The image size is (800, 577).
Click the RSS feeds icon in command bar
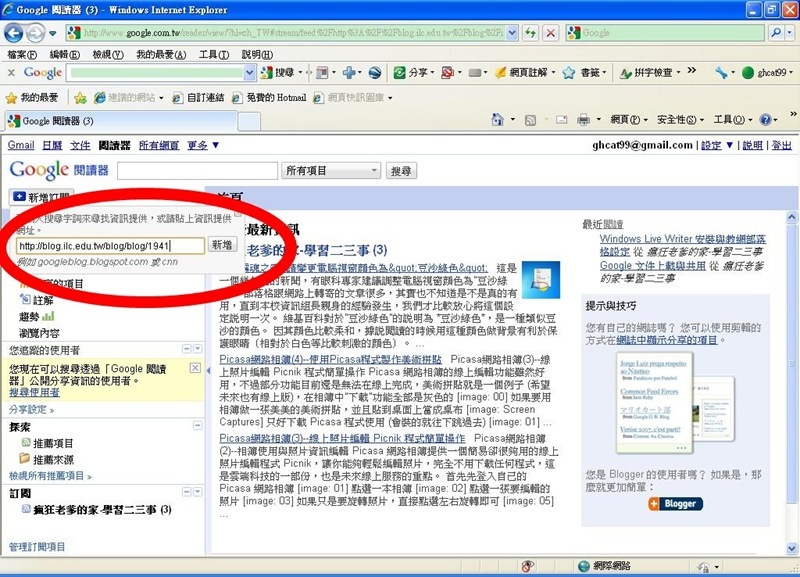click(x=531, y=120)
